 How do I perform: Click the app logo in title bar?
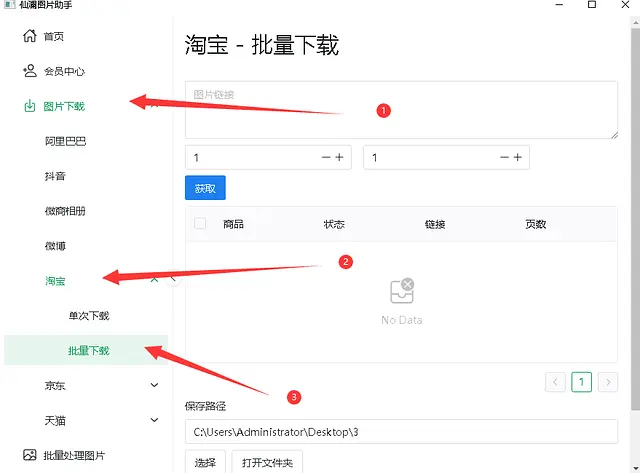(x=9, y=4)
